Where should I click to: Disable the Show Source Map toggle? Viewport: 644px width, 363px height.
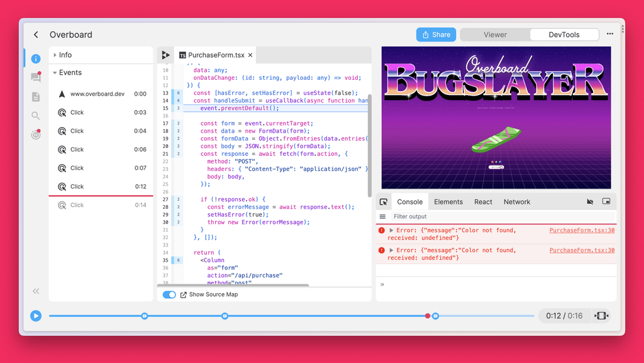coord(169,294)
